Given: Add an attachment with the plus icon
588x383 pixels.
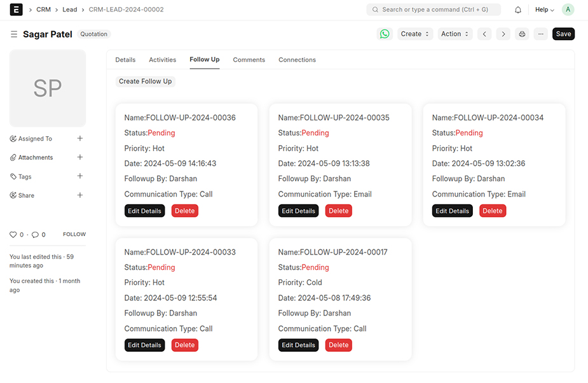Looking at the screenshot, I should tap(80, 157).
